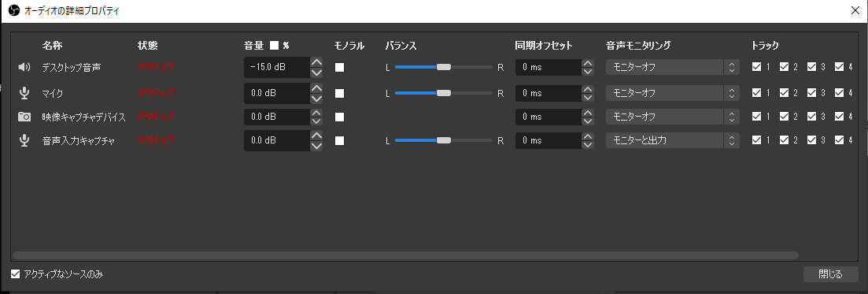Click balance slider handle for デスクトップ音声

(x=443, y=67)
